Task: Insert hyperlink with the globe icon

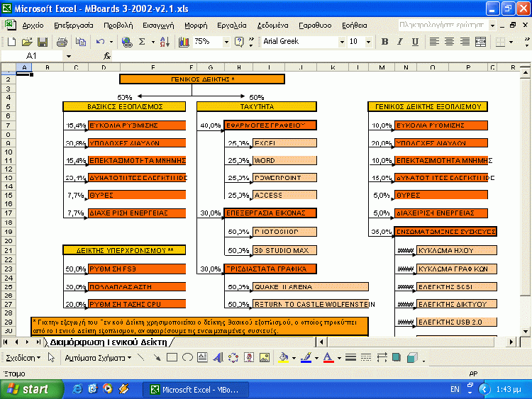Action: click(127, 42)
